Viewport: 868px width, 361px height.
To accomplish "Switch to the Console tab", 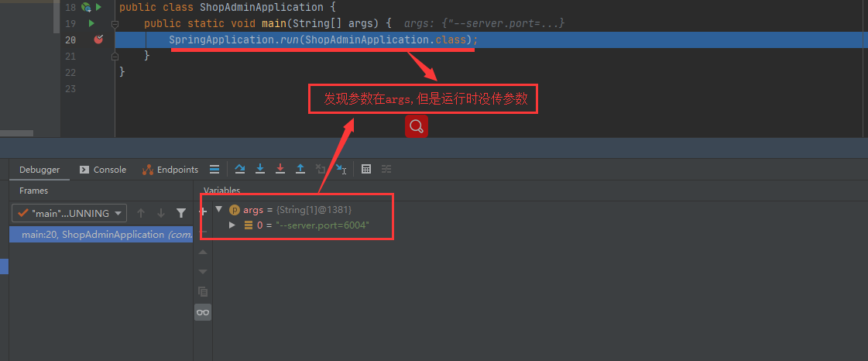I will pyautogui.click(x=103, y=170).
